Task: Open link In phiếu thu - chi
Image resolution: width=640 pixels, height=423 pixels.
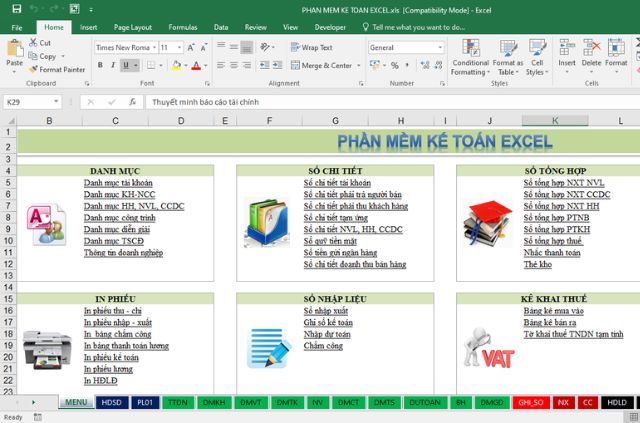Action: 113,311
